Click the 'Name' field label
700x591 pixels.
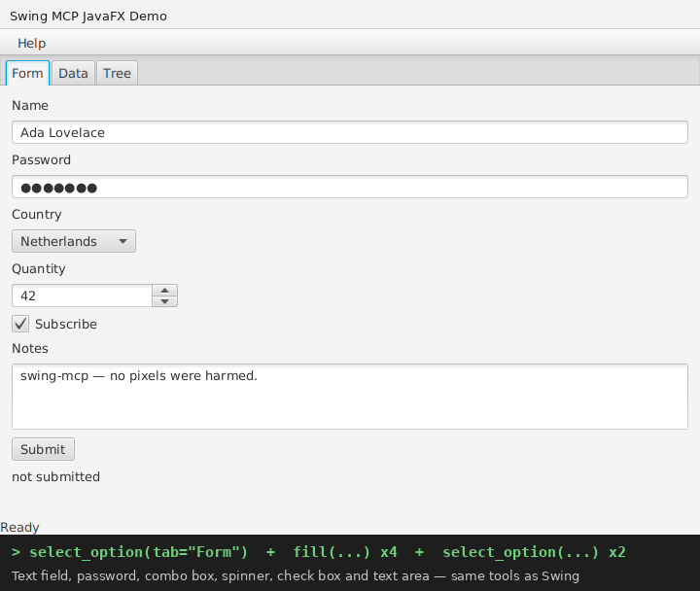(30, 105)
